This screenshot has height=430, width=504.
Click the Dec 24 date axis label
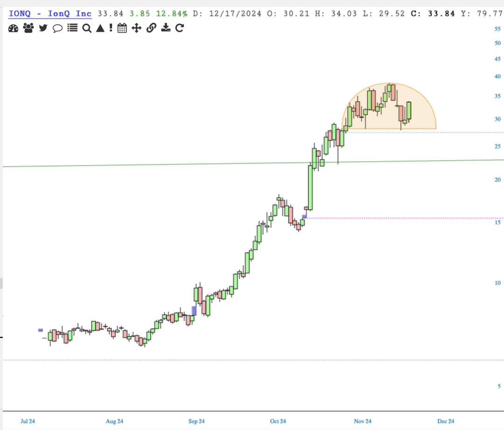[446, 421]
